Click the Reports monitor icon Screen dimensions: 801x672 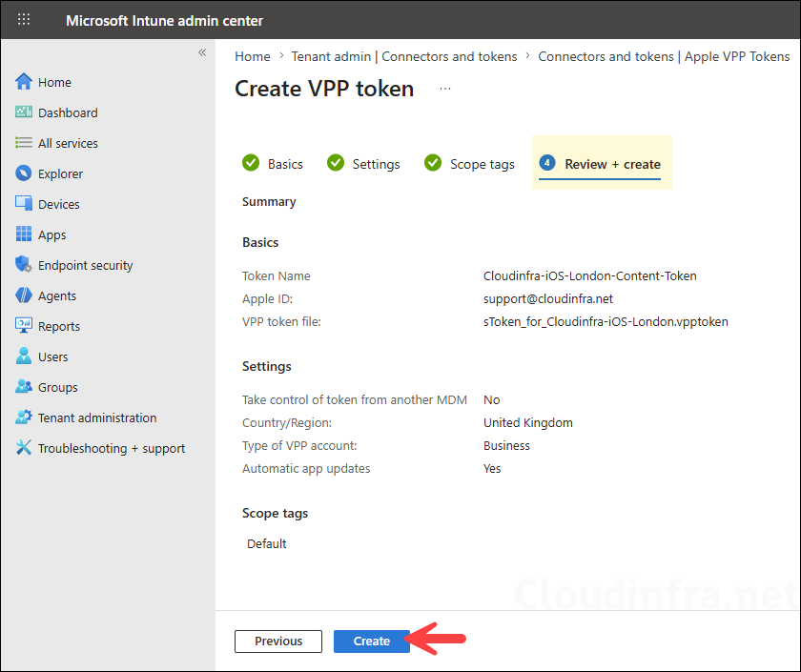click(x=24, y=325)
